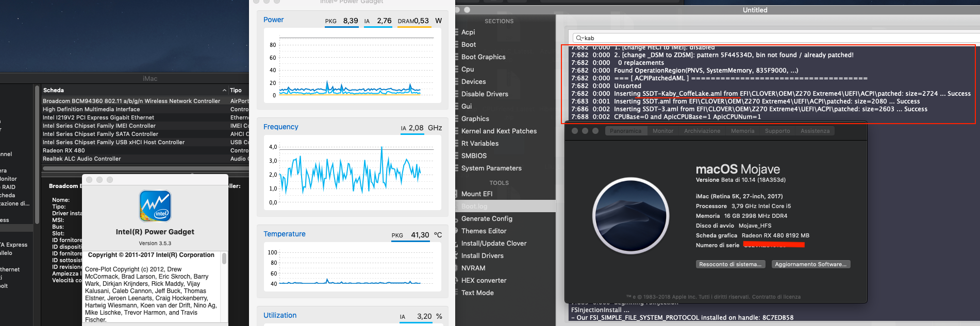Switch to the Monitor tab
The height and width of the screenshot is (326, 980).
(663, 131)
